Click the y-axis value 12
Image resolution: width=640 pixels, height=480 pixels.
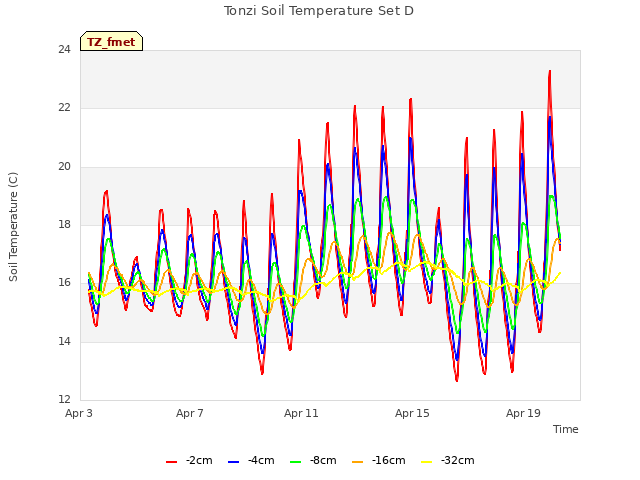pos(64,399)
